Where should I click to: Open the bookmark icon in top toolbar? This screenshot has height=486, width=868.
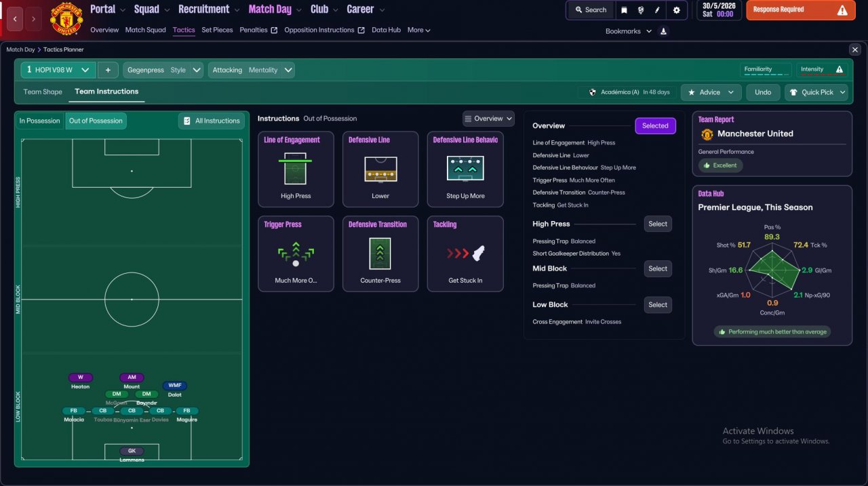[x=624, y=10]
